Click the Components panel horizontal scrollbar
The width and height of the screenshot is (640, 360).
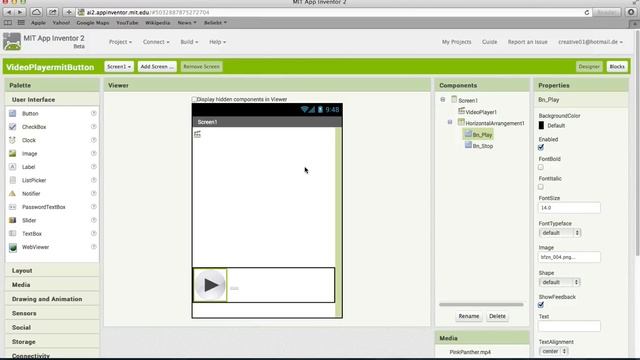(481, 304)
